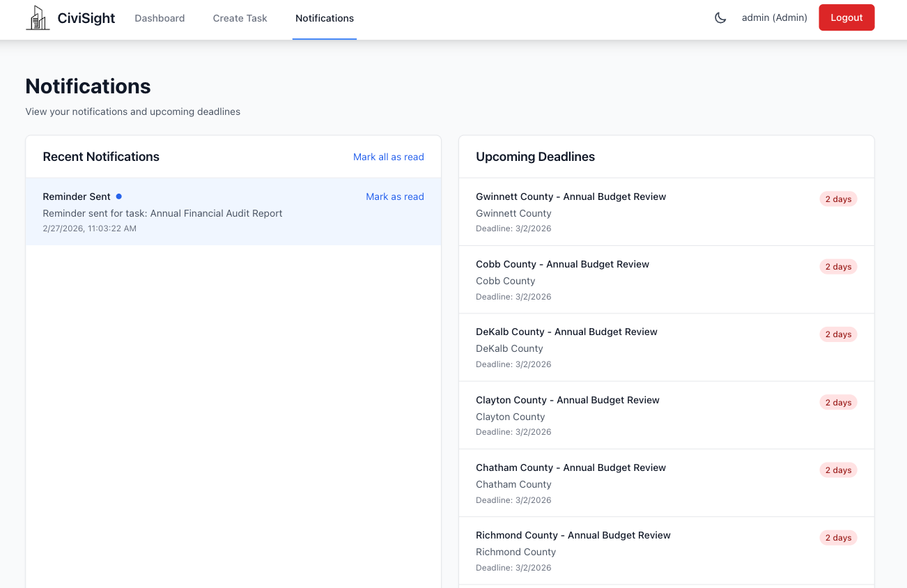Screen dimensions: 907x588
Task: Click the 2 days badge for Richmond County
Action: click(837, 537)
